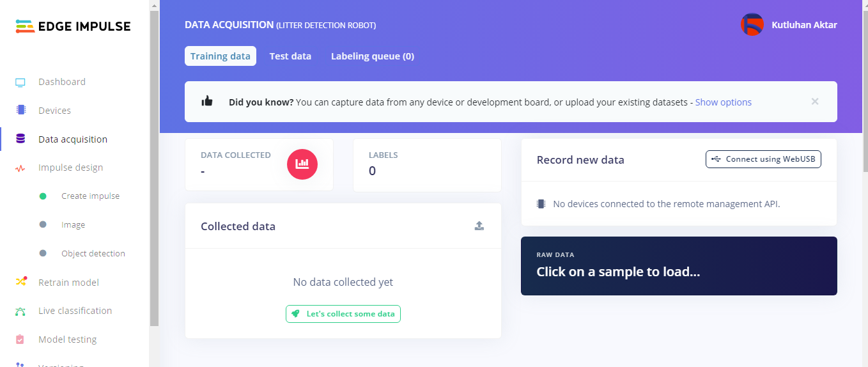The width and height of the screenshot is (868, 367).
Task: Open user avatar for Kutluhan Aktar
Action: click(752, 25)
